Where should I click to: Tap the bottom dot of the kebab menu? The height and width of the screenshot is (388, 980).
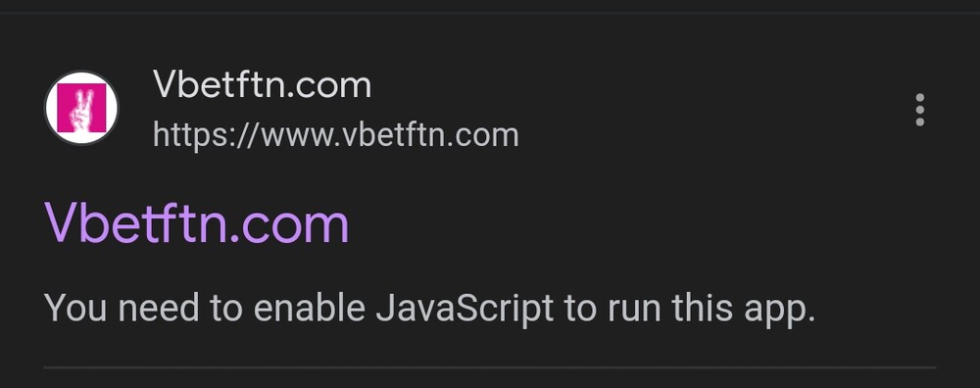(x=919, y=121)
